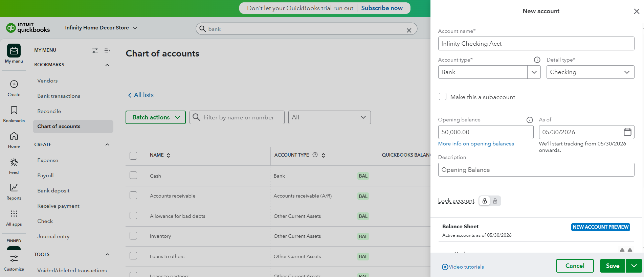
Task: Select the Inventory account checkbox
Action: click(133, 235)
